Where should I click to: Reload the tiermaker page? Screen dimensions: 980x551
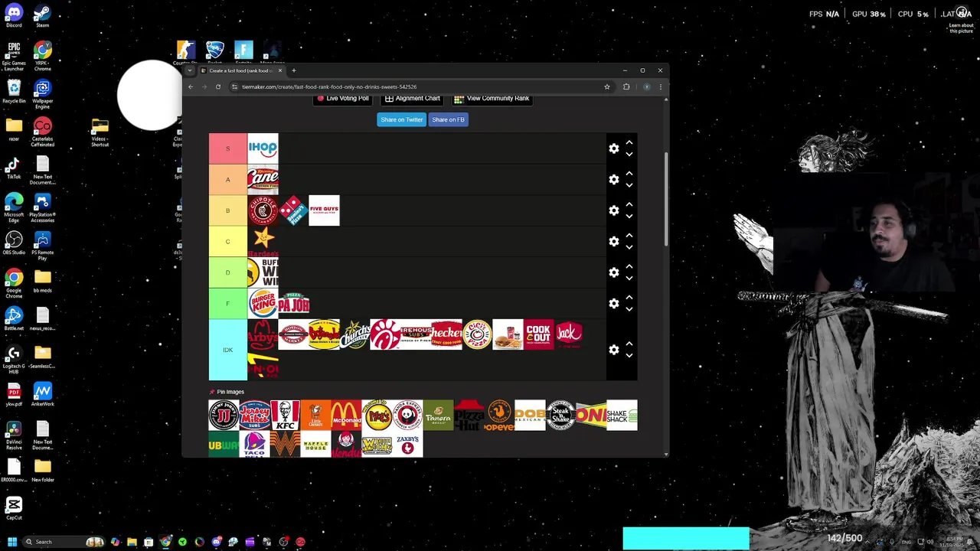218,86
